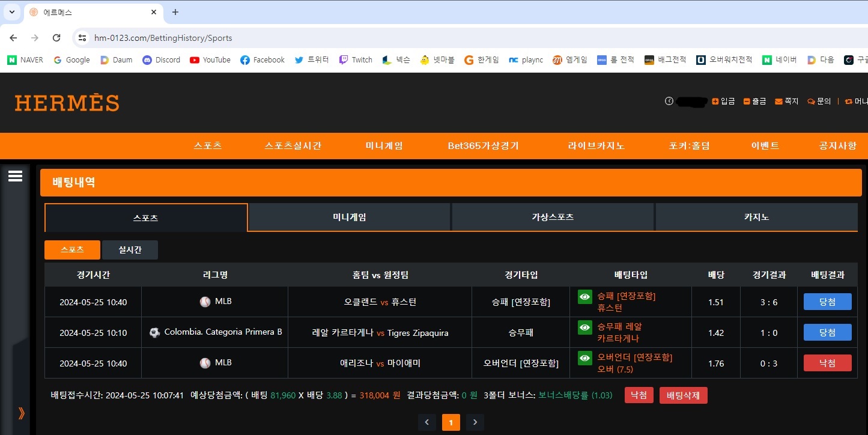The width and height of the screenshot is (868, 435).
Task: Toggle eye icon for 오클랜드 vs 휴스턴 bet
Action: (x=584, y=297)
